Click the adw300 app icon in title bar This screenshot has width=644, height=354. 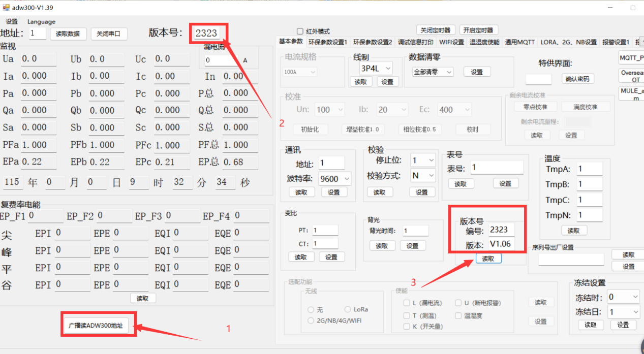point(6,8)
